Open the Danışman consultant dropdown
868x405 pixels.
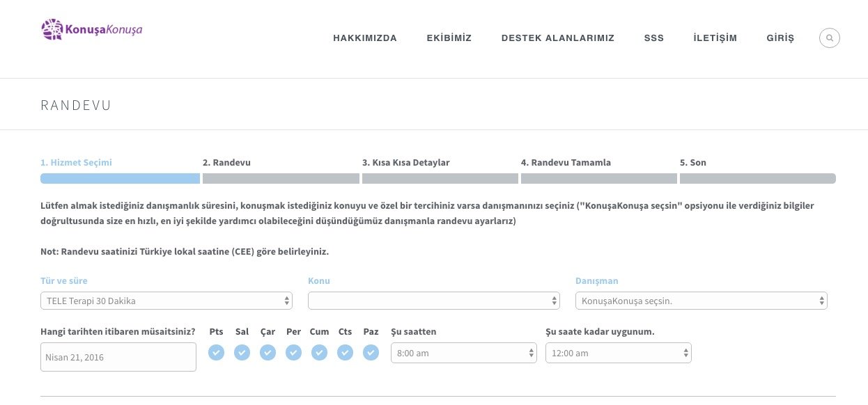coord(701,301)
